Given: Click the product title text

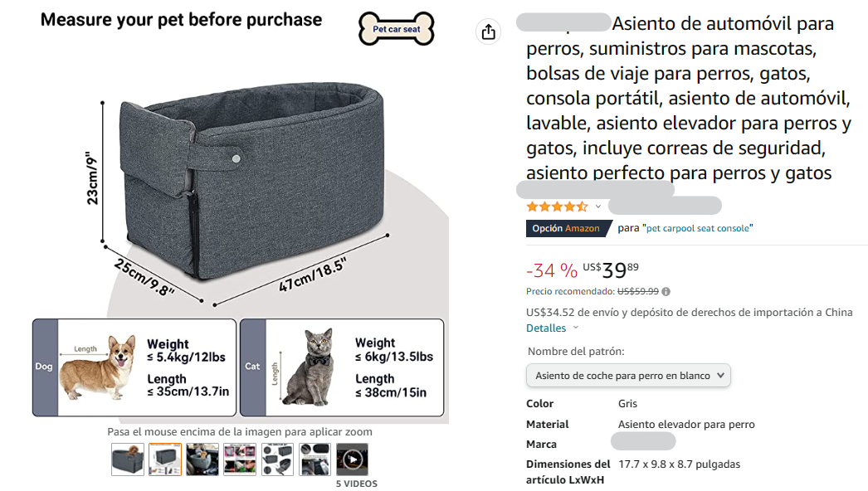Looking at the screenshot, I should pos(685,98).
